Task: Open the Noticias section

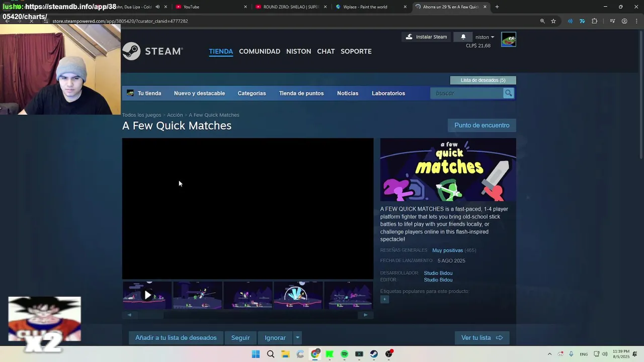Action: (348, 93)
